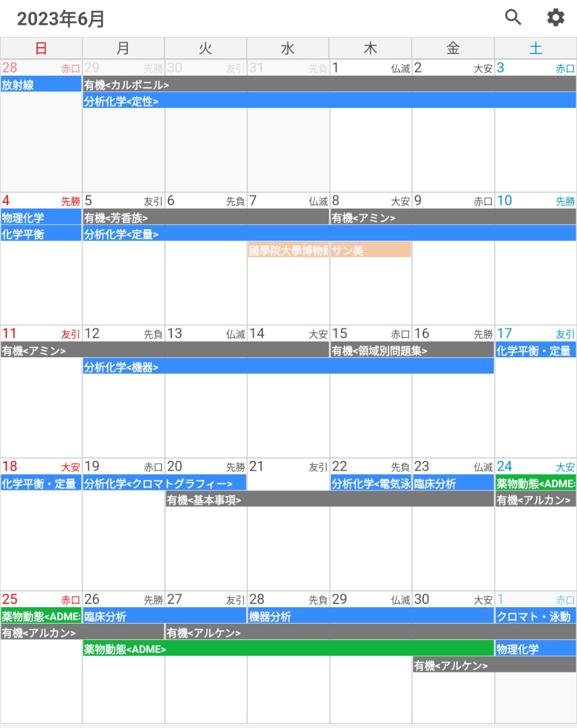The width and height of the screenshot is (577, 728).
Task: Open the 有機<領域別問題集> event bar
Action: point(412,351)
